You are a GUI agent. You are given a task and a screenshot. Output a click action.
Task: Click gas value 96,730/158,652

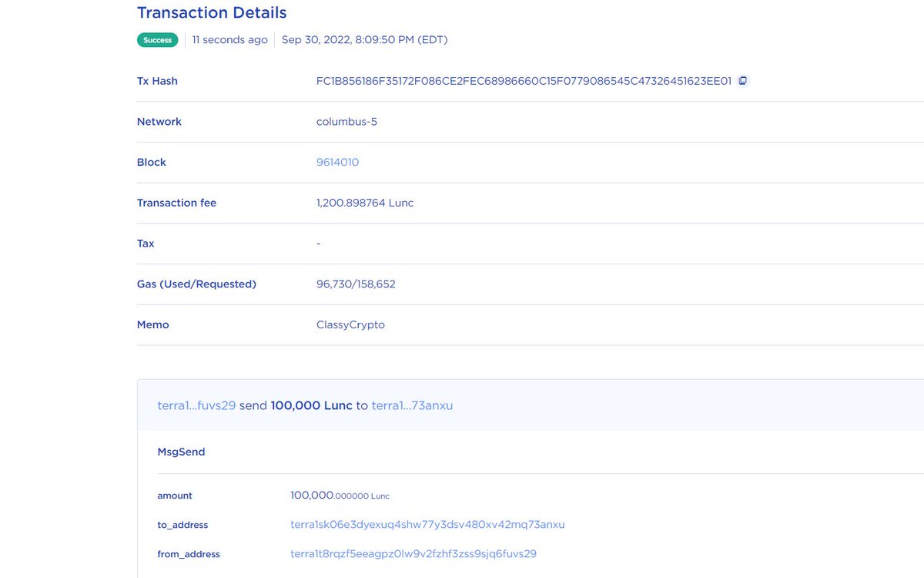(356, 284)
